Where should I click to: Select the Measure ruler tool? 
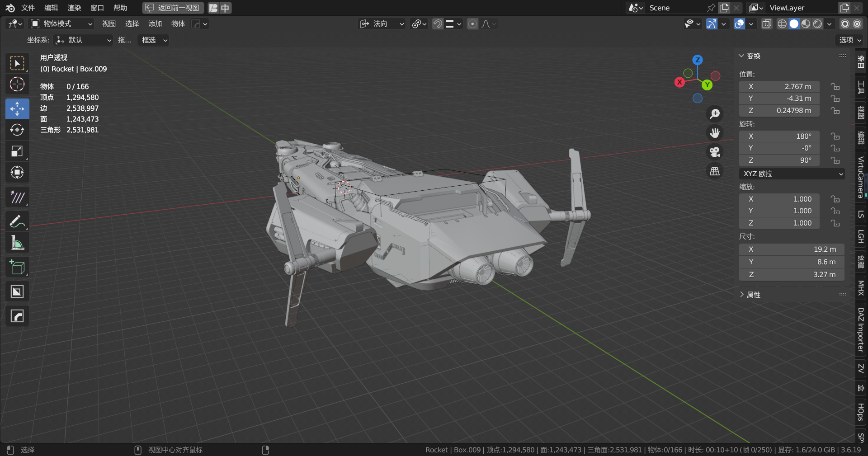pyautogui.click(x=17, y=243)
